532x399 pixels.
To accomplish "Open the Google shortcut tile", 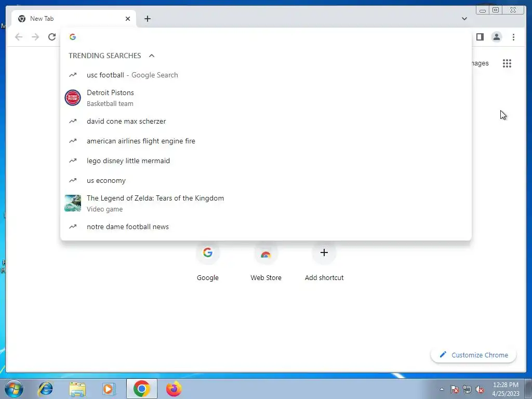I will (208, 261).
